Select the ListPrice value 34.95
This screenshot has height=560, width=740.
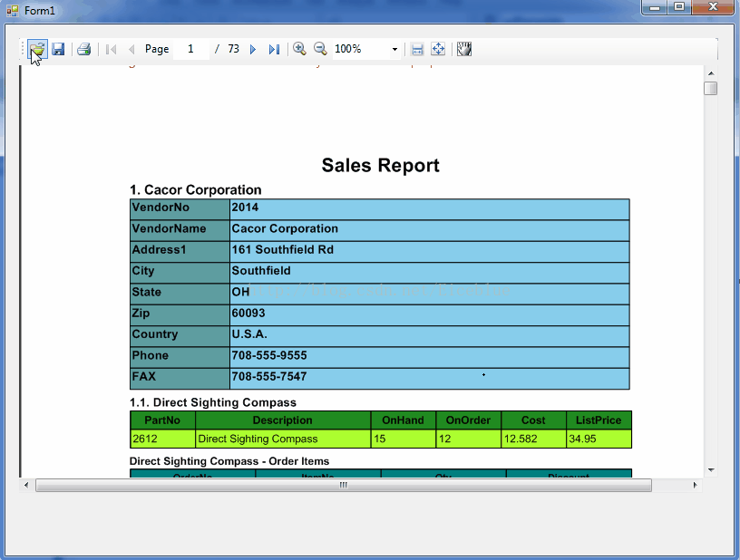click(x=599, y=439)
